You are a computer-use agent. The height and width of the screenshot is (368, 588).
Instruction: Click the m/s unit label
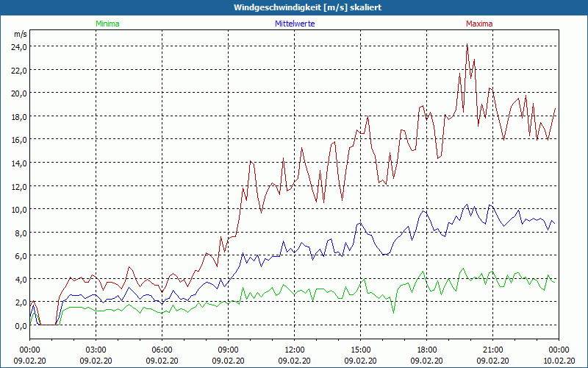click(20, 34)
